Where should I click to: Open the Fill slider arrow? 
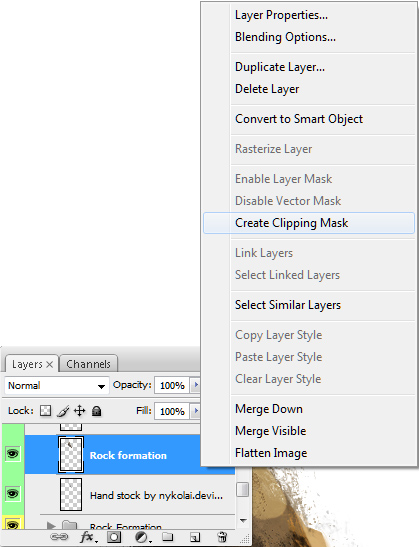click(196, 411)
